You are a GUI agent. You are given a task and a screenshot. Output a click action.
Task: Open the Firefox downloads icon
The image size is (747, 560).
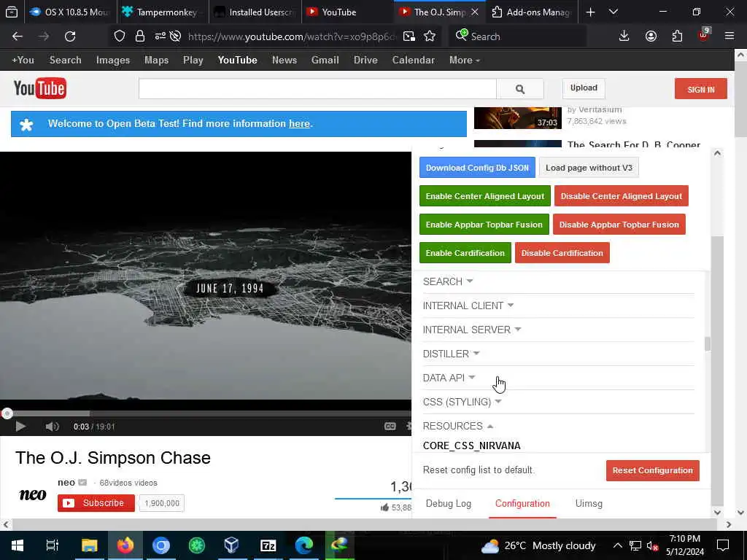click(x=624, y=36)
